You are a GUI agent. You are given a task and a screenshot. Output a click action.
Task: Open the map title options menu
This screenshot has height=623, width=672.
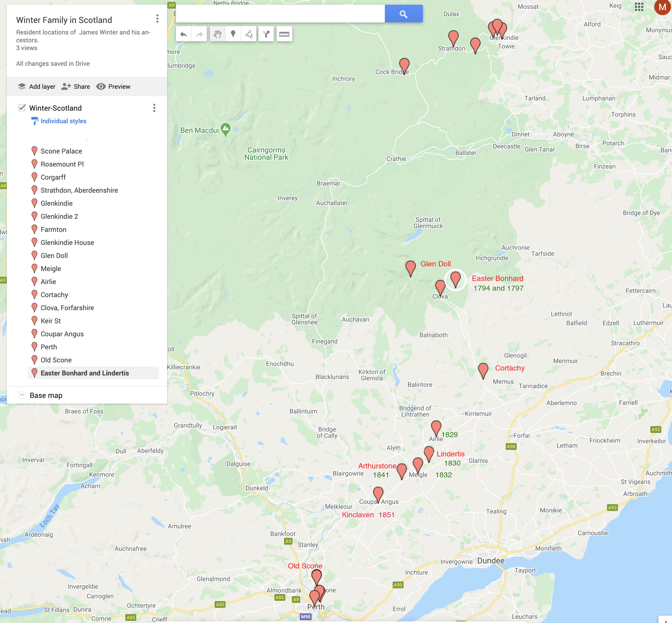pos(157,19)
